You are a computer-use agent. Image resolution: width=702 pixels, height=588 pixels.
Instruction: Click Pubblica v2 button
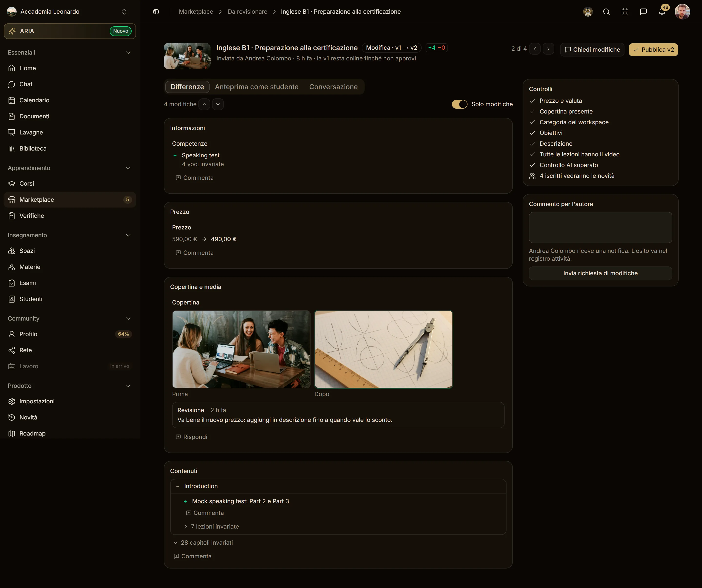coord(653,50)
